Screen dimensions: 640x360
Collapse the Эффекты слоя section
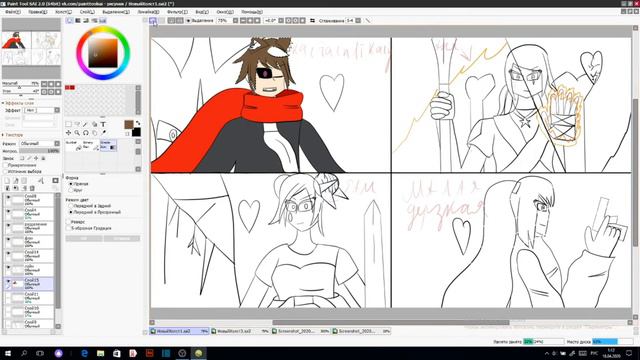[3, 103]
